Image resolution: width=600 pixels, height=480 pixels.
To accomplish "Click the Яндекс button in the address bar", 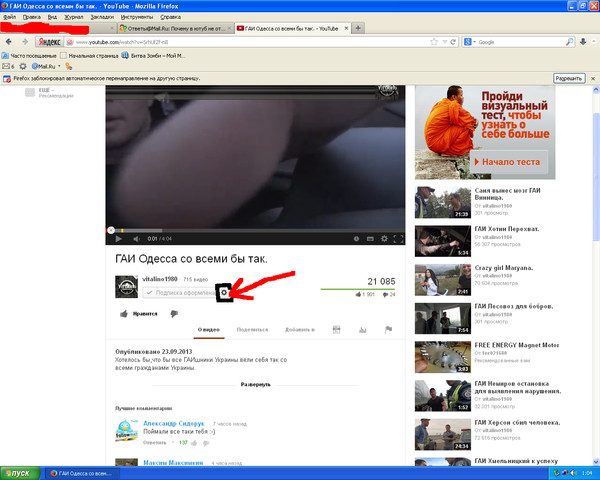I will click(49, 42).
